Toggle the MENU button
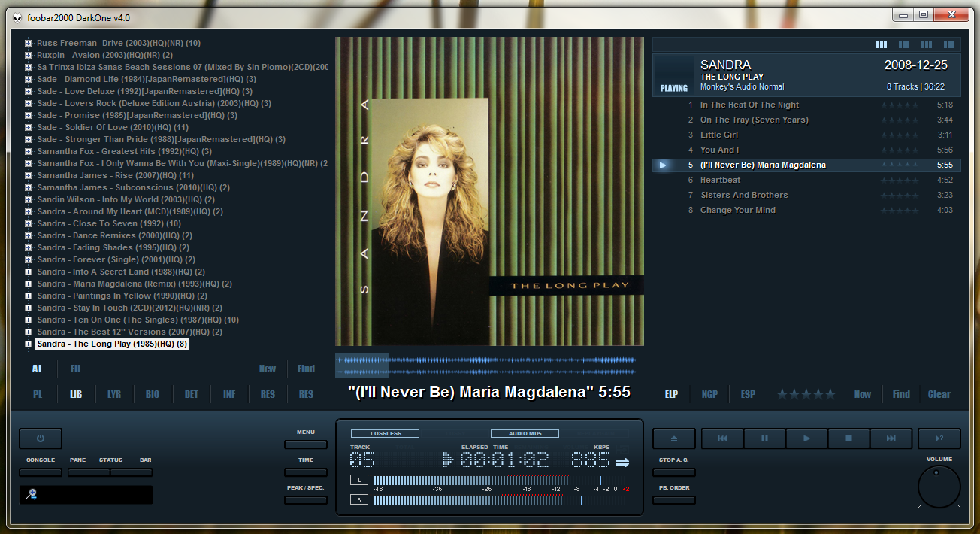980x534 pixels. click(x=306, y=444)
